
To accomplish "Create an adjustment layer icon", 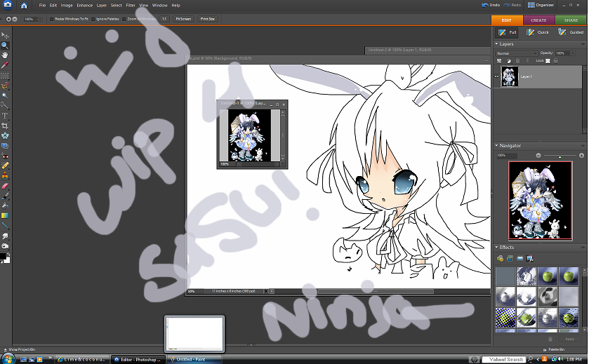I will click(x=508, y=61).
